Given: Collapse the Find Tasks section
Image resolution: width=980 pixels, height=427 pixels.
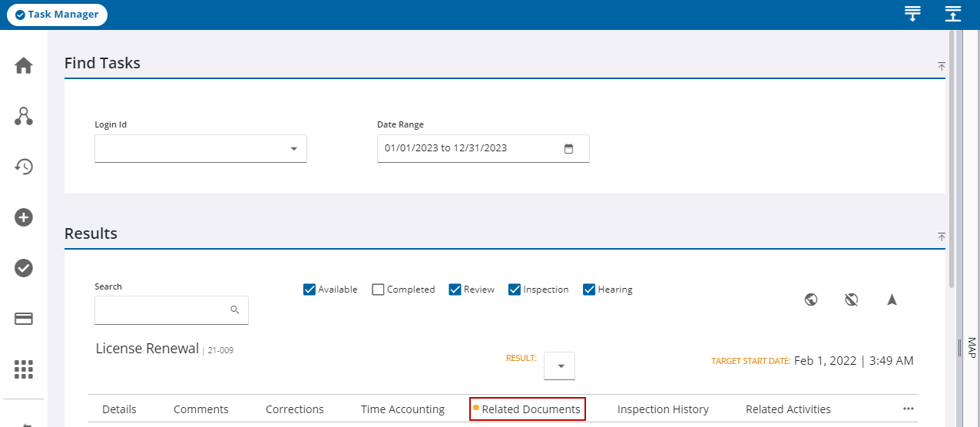Looking at the screenshot, I should (942, 67).
